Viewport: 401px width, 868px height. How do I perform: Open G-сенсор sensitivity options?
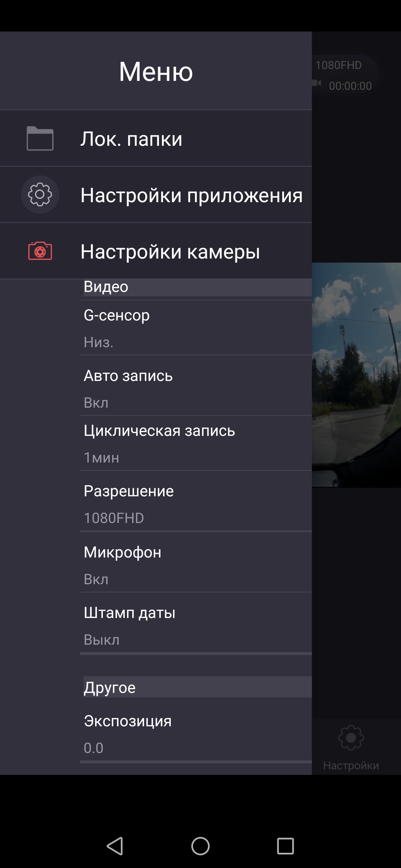coord(196,328)
